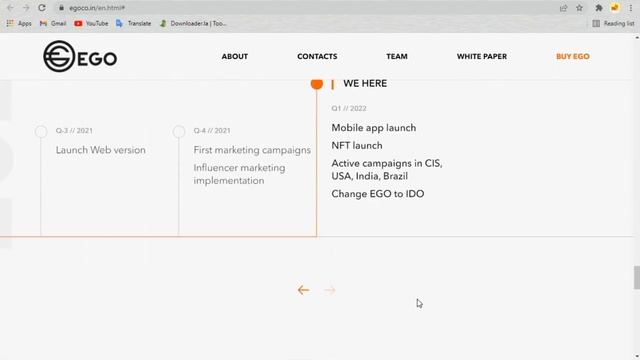Click the 'Change EGO to IDO' text
Image resolution: width=640 pixels, height=360 pixels.
click(x=378, y=193)
